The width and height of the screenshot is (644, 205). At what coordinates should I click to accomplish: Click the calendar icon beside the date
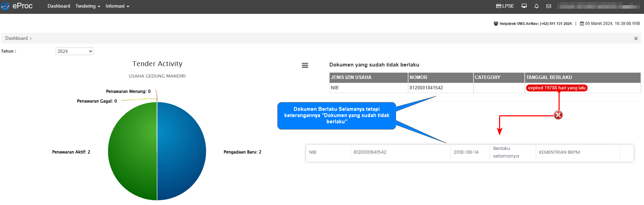[582, 24]
